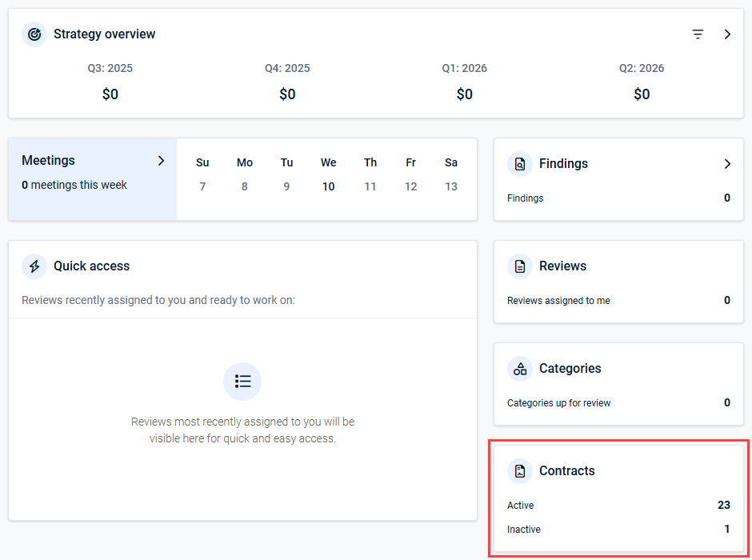752x560 pixels.
Task: Click the Reviews assigned to me row
Action: (x=618, y=301)
